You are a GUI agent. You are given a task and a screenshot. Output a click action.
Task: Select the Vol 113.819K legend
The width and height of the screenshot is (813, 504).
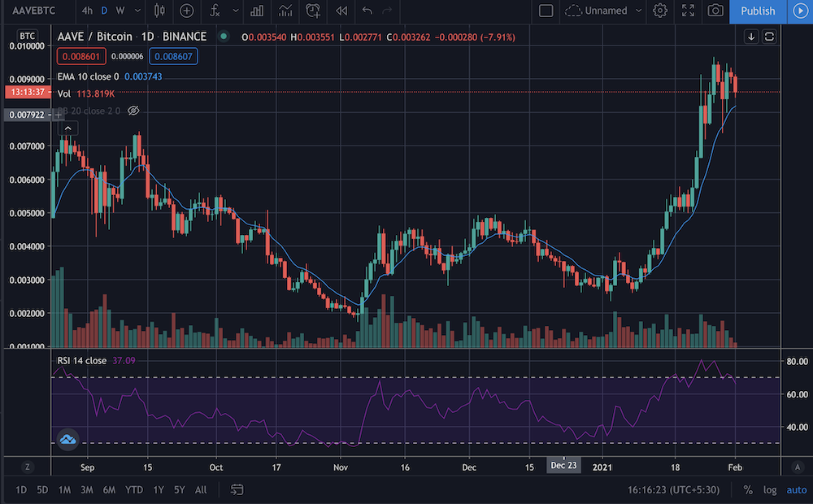point(85,93)
